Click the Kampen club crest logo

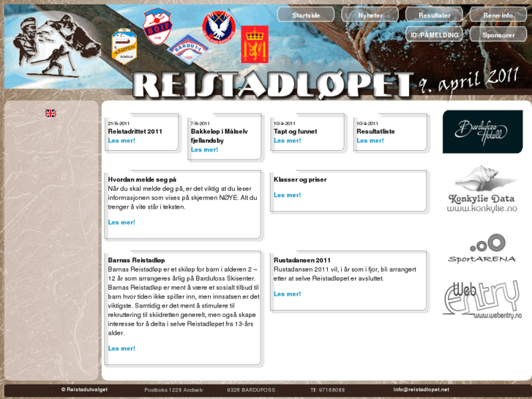pyautogui.click(x=124, y=47)
